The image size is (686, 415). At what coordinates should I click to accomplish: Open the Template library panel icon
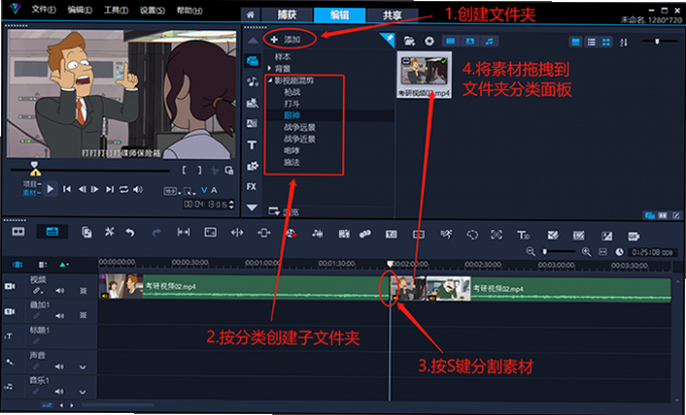(252, 103)
